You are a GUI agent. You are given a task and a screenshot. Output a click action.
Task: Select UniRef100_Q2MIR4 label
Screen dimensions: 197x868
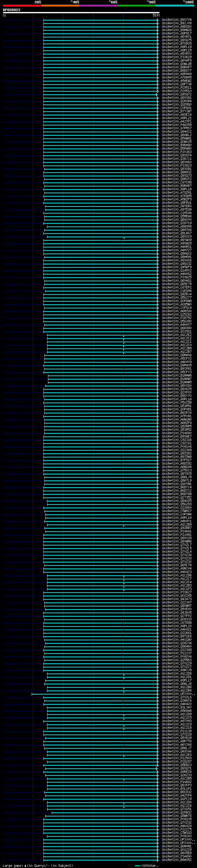(176, 101)
